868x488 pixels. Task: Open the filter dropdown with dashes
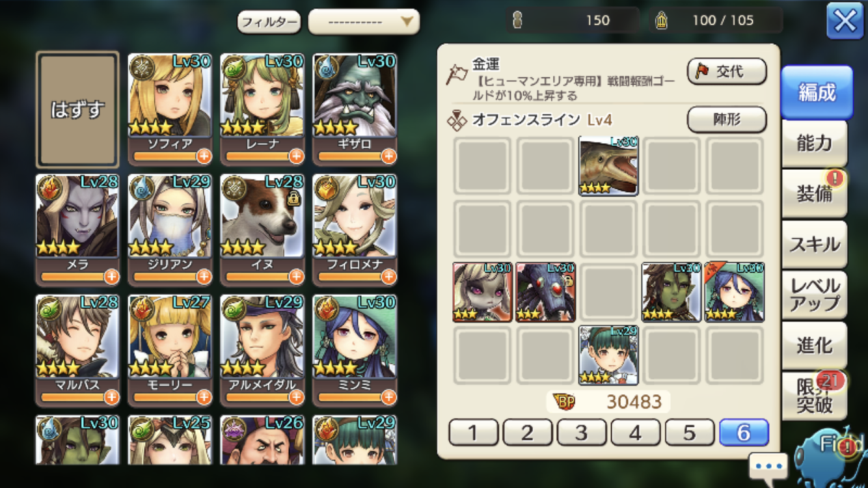[364, 22]
